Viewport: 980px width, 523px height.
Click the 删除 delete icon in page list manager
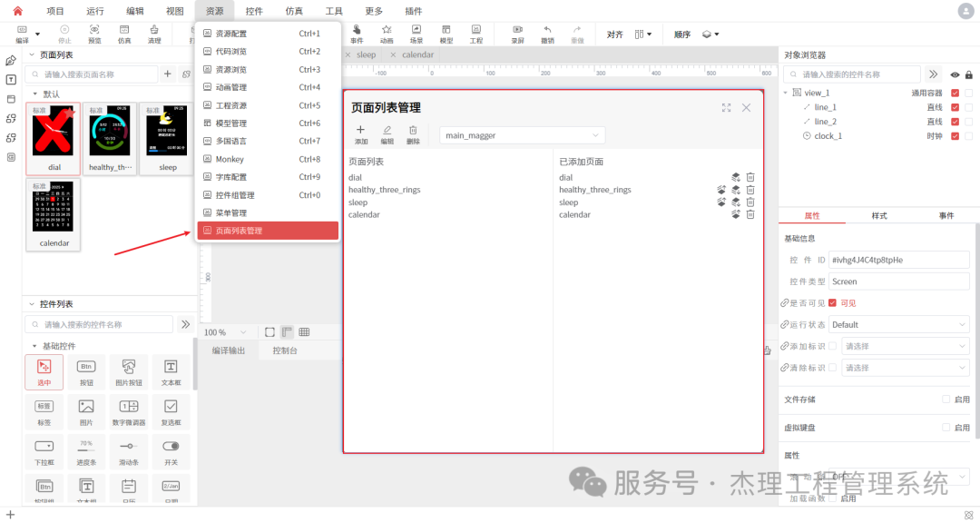(x=413, y=134)
